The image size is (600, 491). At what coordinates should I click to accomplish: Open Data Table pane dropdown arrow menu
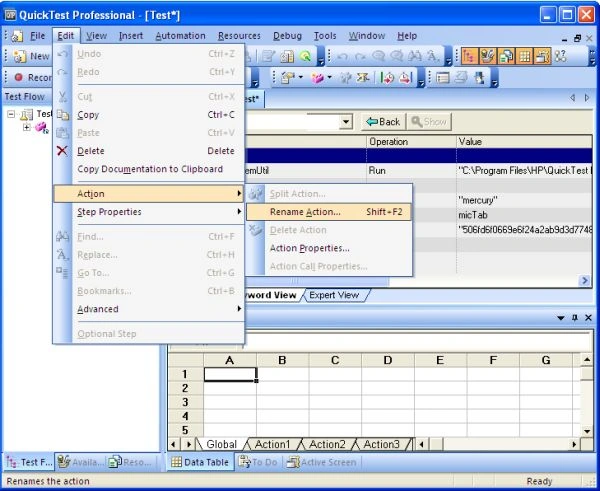[561, 318]
